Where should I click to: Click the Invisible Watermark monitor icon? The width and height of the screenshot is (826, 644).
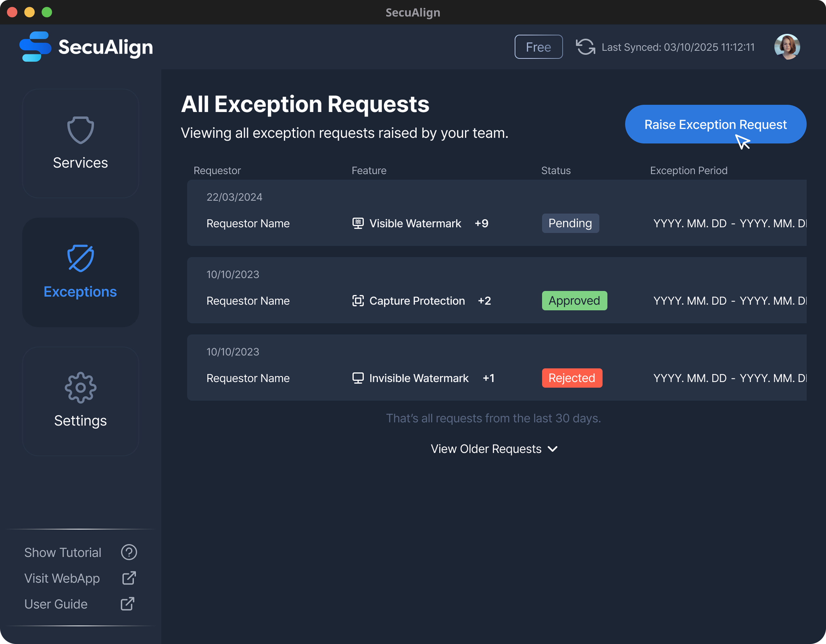coord(358,378)
